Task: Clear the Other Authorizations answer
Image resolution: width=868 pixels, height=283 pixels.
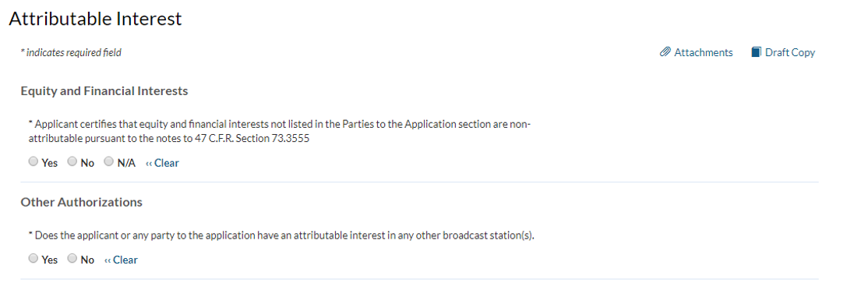Action: tap(122, 259)
